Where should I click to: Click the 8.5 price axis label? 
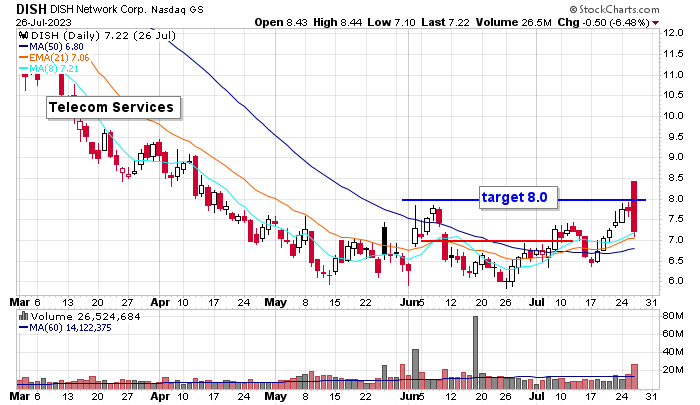pos(675,178)
